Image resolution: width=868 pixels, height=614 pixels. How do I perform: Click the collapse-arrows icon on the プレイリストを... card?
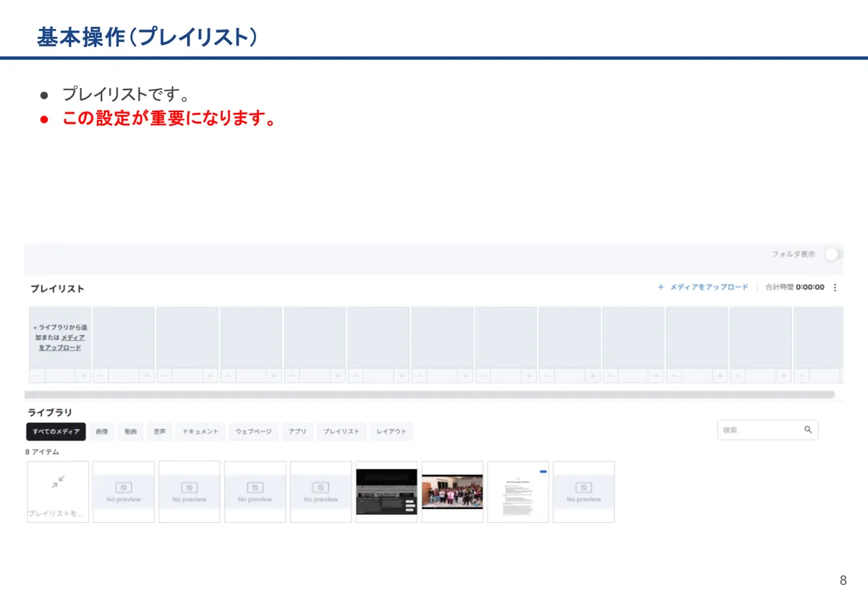[x=58, y=481]
